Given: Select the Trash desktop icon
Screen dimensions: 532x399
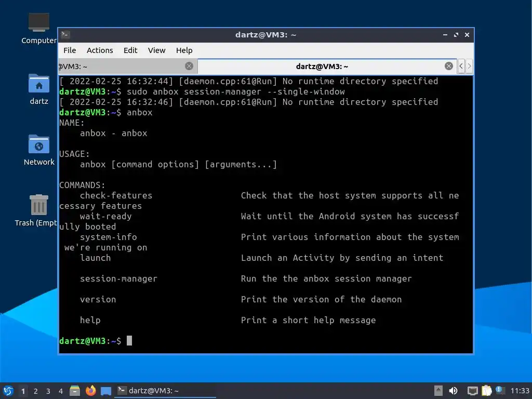Looking at the screenshot, I should pyautogui.click(x=37, y=210).
